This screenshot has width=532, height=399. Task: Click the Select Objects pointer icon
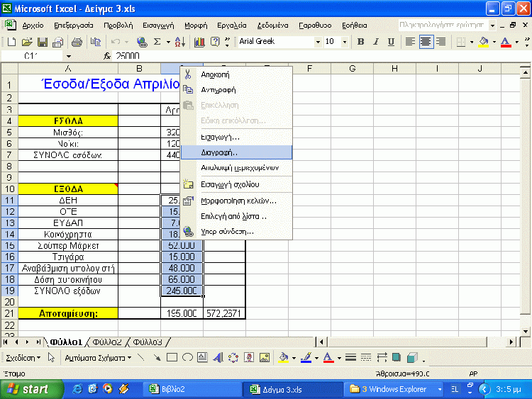pyautogui.click(x=51, y=357)
